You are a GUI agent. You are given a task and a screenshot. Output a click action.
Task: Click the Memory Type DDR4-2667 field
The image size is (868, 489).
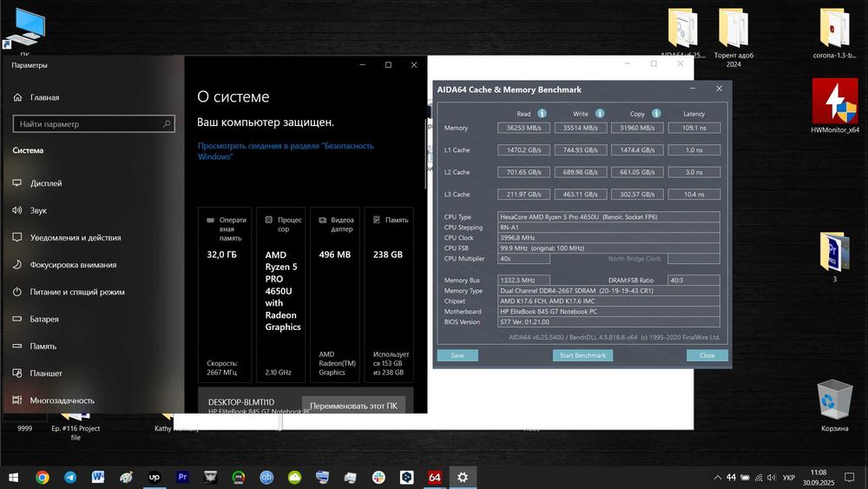pos(608,291)
